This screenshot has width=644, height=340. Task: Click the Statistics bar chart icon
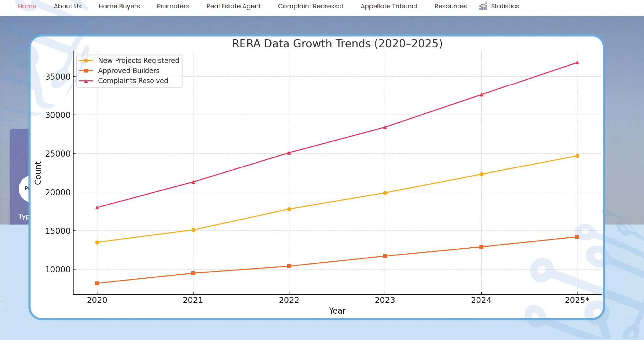point(482,6)
